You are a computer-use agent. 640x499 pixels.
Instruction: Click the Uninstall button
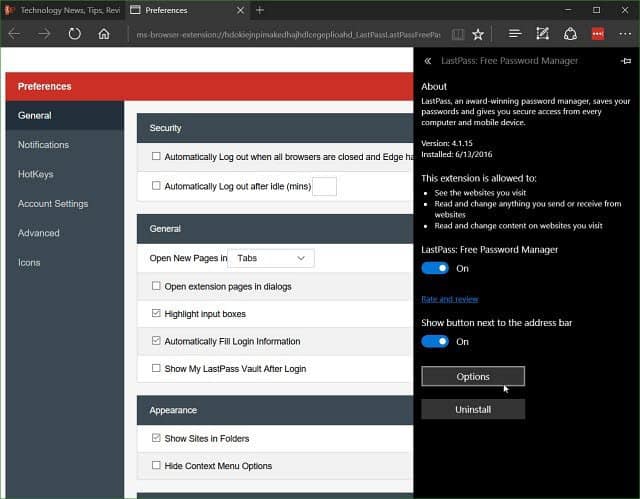tap(473, 409)
